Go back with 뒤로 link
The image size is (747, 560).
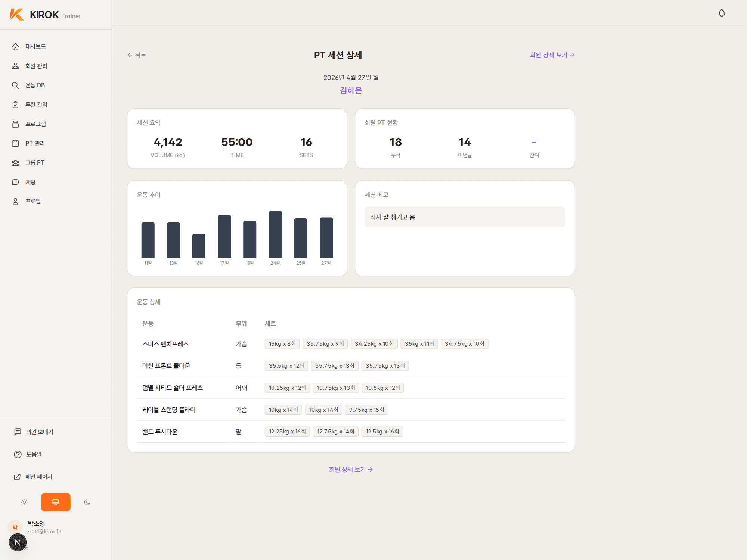pyautogui.click(x=137, y=55)
